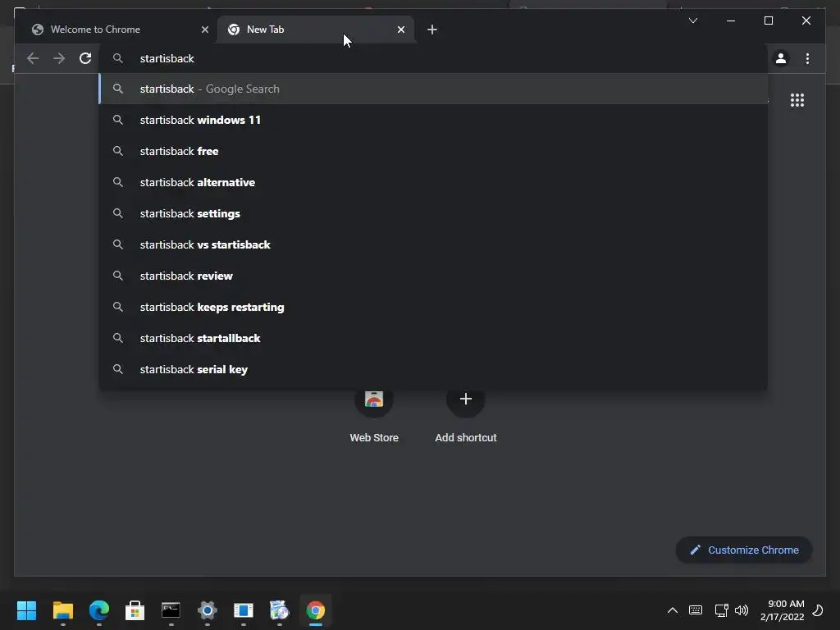
Task: Click the volume speaker tray icon
Action: click(742, 610)
